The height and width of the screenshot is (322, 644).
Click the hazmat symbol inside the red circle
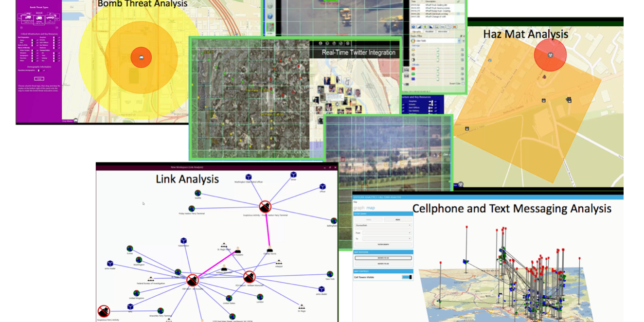point(550,54)
